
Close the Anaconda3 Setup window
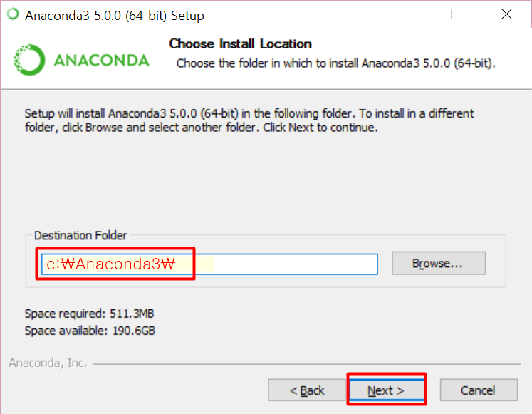tap(506, 14)
